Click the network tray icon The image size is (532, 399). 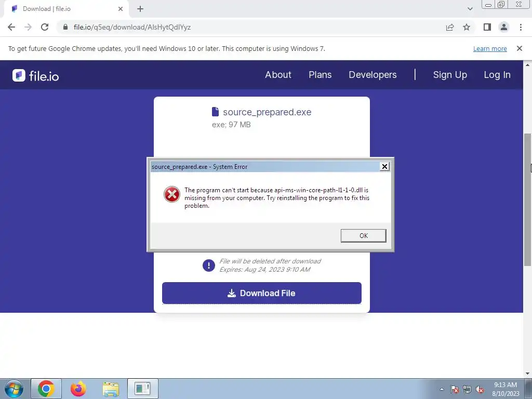click(x=467, y=389)
